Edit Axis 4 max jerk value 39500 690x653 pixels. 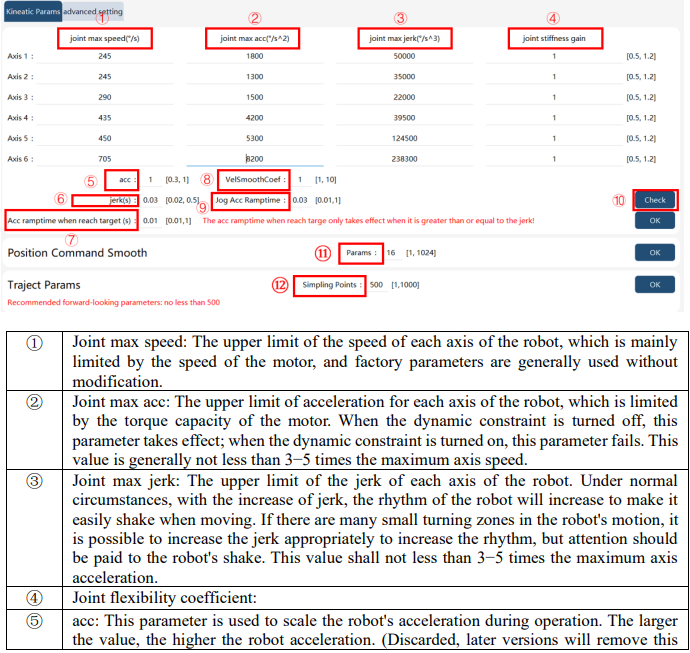coord(404,118)
